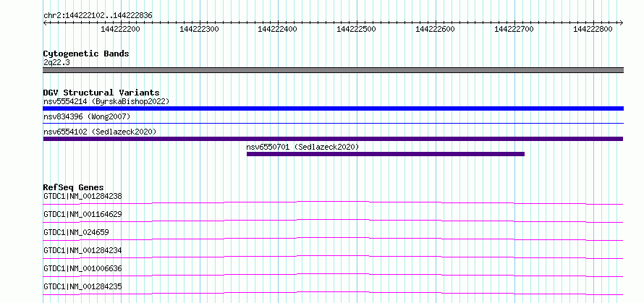Click the 144222700 ruler position label
The width and height of the screenshot is (644, 303).
click(514, 29)
